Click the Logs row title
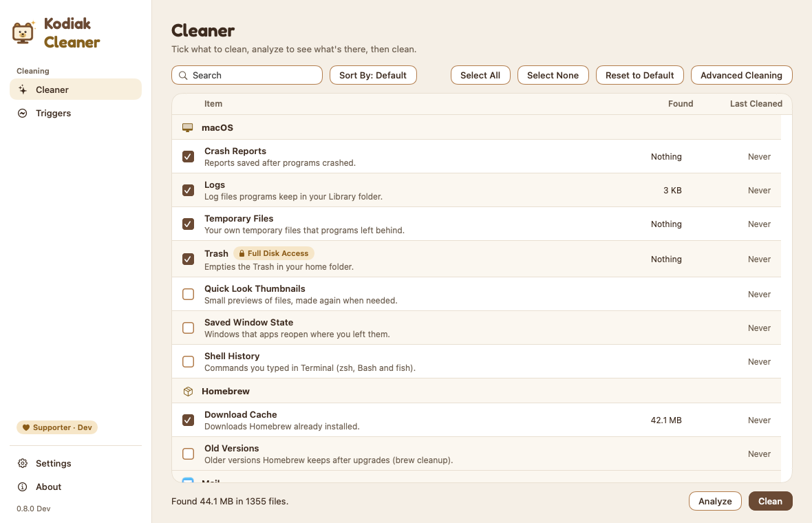This screenshot has height=523, width=812. [x=215, y=185]
